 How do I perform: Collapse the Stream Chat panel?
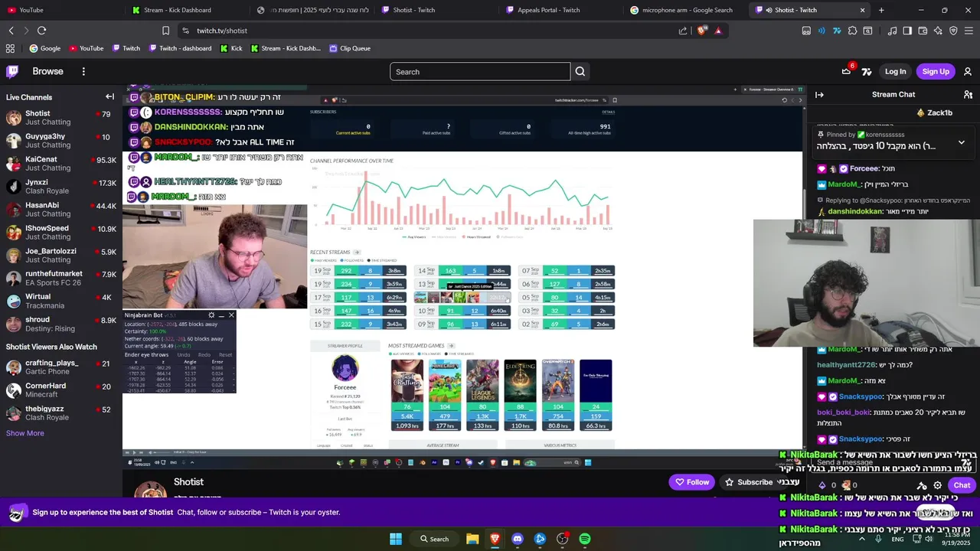[819, 95]
